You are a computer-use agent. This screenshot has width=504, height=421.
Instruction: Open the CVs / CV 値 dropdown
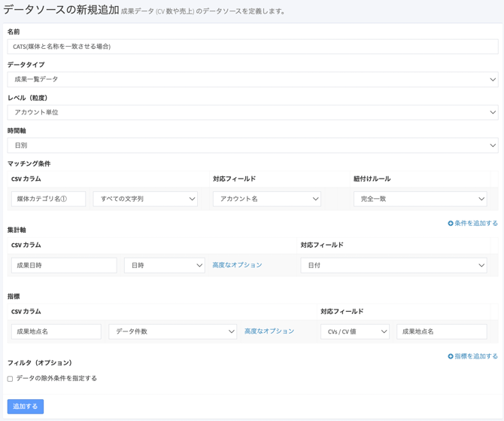pos(355,331)
